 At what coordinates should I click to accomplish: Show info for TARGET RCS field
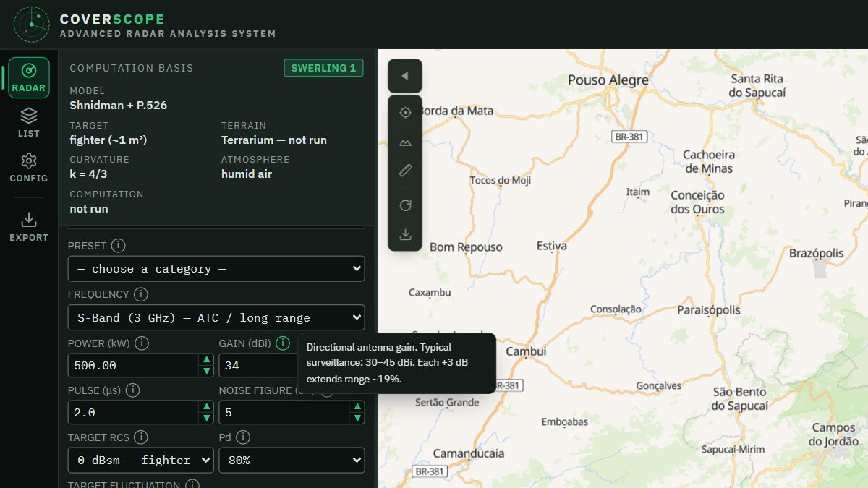pyautogui.click(x=141, y=437)
